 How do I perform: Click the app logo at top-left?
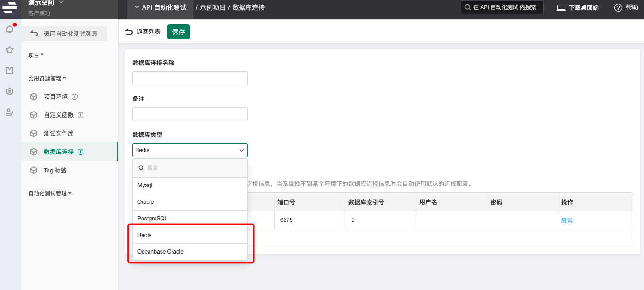coord(10,7)
